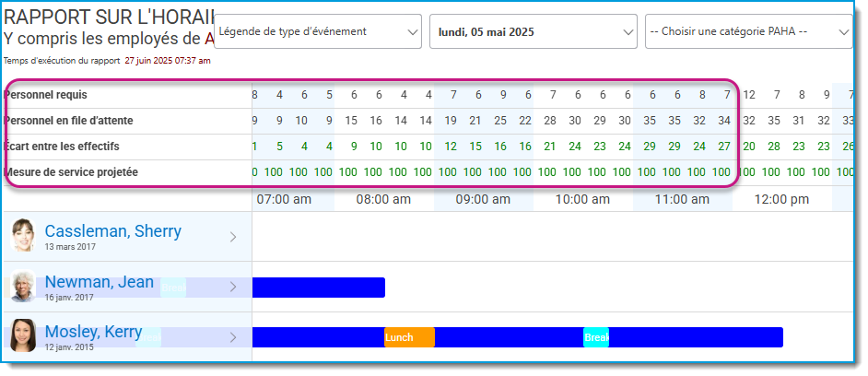This screenshot has height=376, width=868.
Task: Click the Personnel en file d'attente label
Action: 68,120
